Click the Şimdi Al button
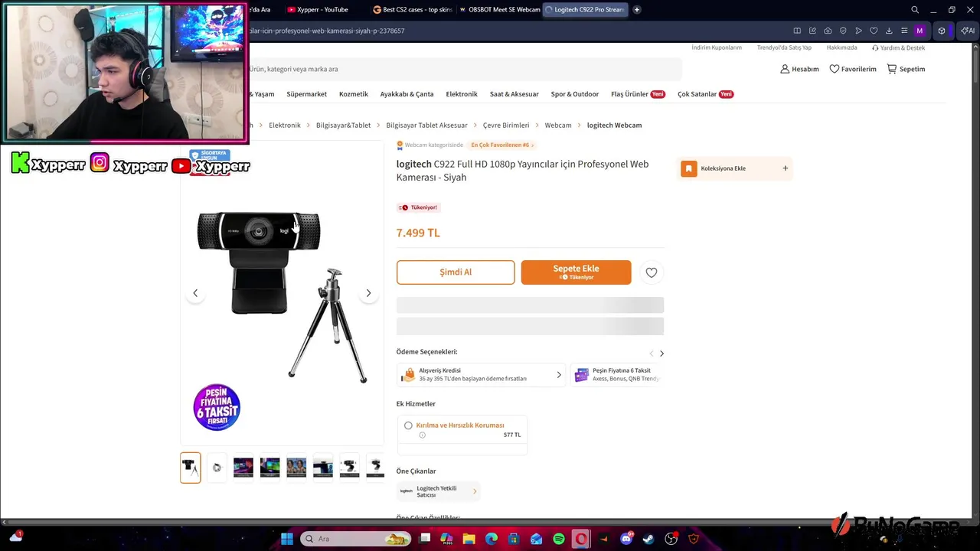 456,272
